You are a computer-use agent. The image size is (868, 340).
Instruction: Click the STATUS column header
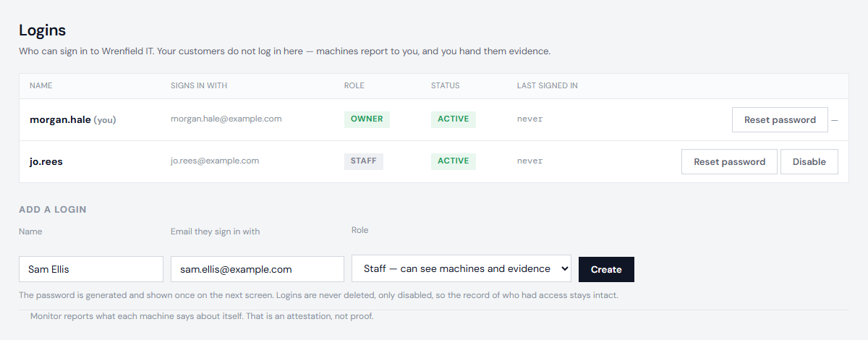446,85
